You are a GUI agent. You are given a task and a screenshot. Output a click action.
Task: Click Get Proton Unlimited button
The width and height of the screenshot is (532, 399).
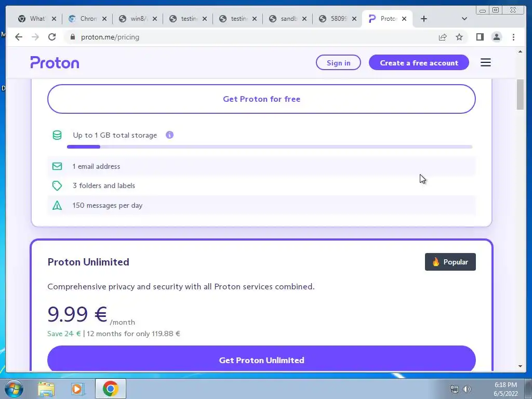261,360
